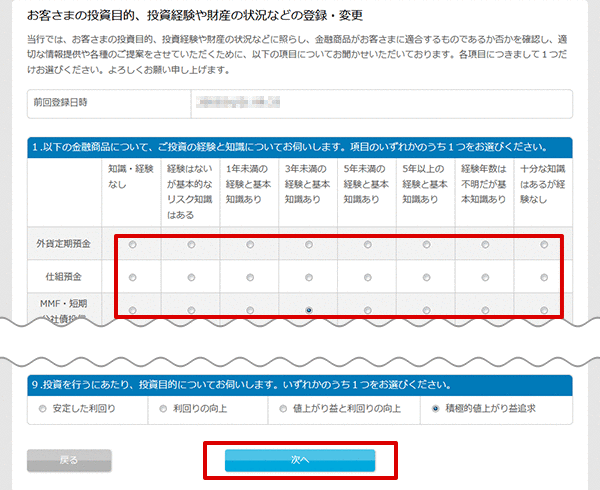Image resolution: width=600 pixels, height=490 pixels.
Task: Choose 1年未満の経験と基本知識あり for 仕組預金
Action: (x=249, y=277)
